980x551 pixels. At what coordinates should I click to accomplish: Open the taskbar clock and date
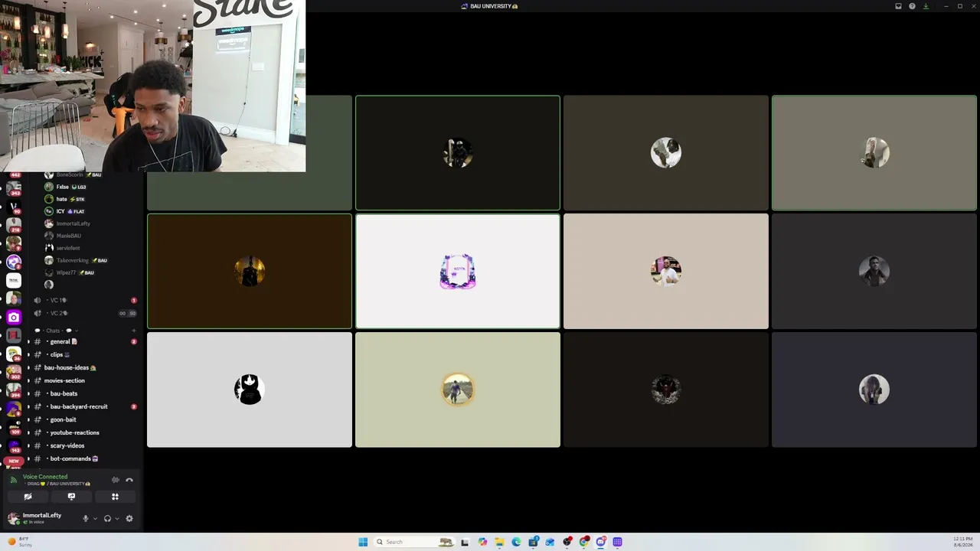[x=962, y=542]
